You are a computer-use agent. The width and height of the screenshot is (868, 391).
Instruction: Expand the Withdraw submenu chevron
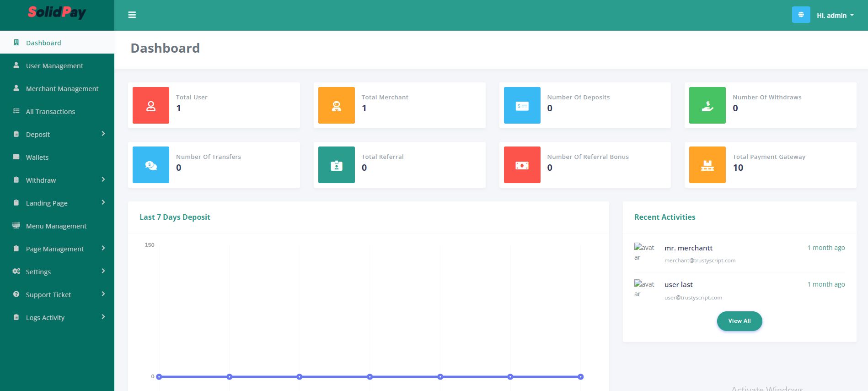(103, 179)
